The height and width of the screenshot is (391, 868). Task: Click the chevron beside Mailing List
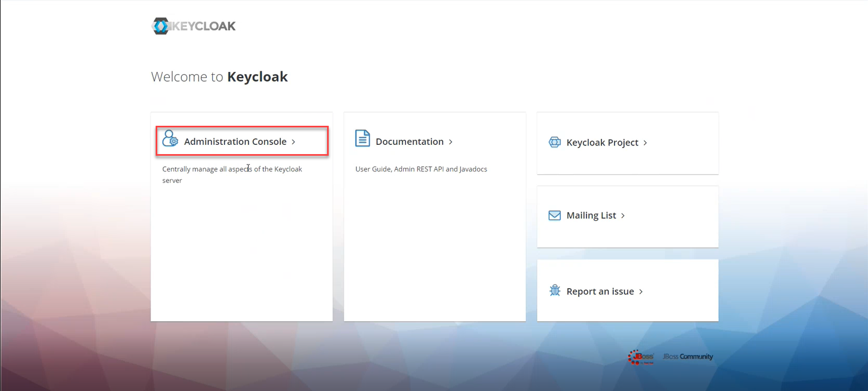coord(623,216)
